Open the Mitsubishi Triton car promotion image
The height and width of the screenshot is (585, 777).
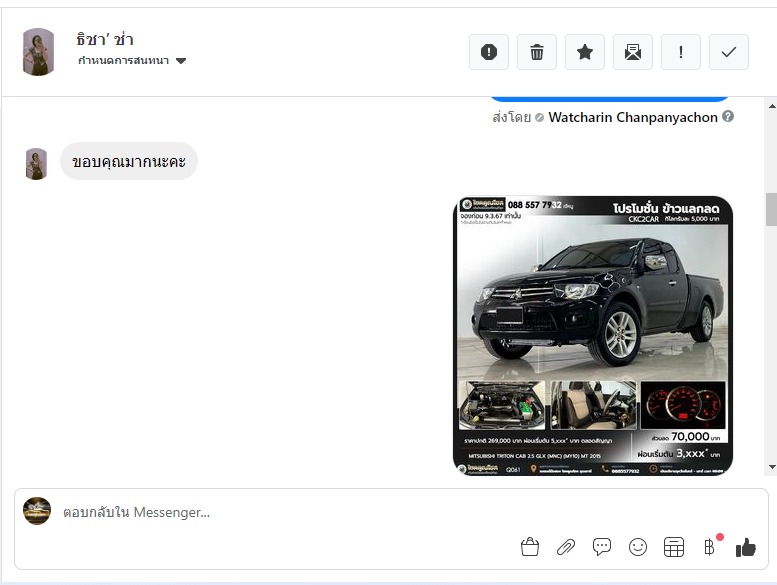click(x=593, y=336)
